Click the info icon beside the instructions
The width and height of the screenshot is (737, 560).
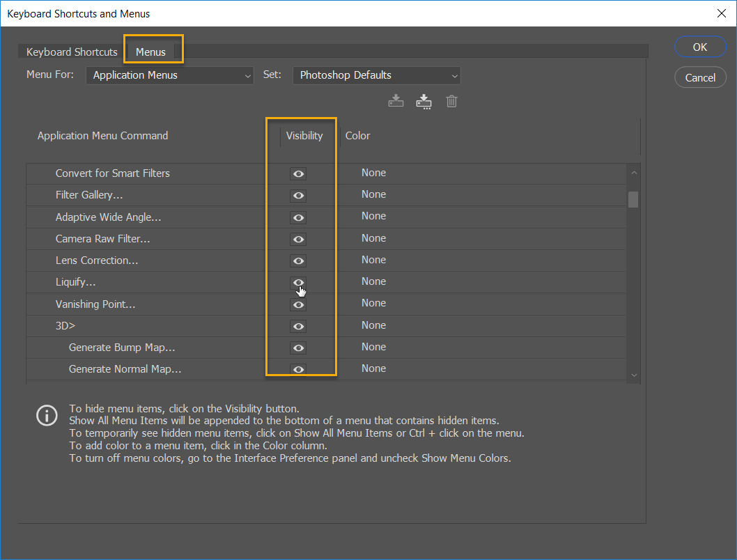[47, 415]
